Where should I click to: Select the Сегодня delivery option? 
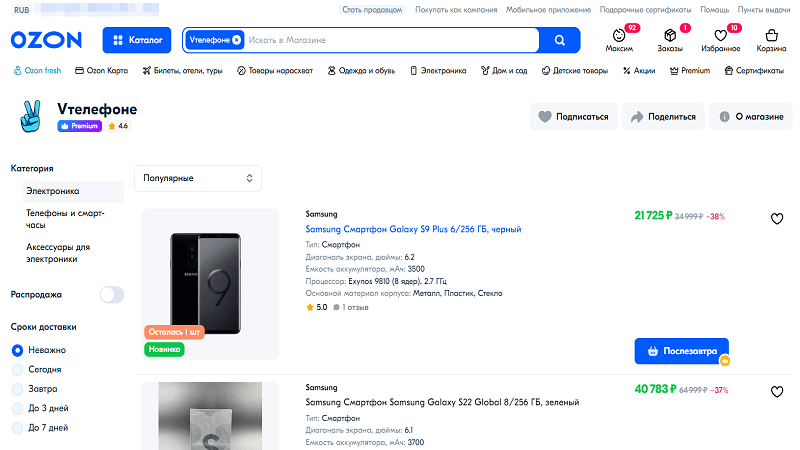[17, 369]
